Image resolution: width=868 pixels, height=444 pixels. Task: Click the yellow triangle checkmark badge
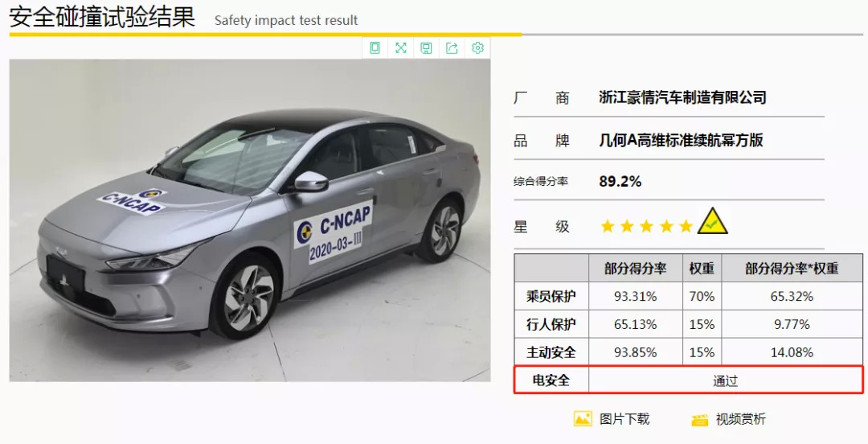coord(712,222)
